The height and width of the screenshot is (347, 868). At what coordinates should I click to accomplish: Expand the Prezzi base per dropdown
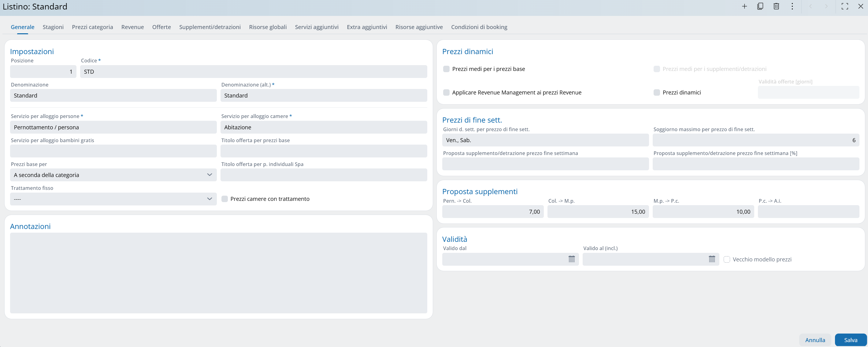pyautogui.click(x=113, y=175)
